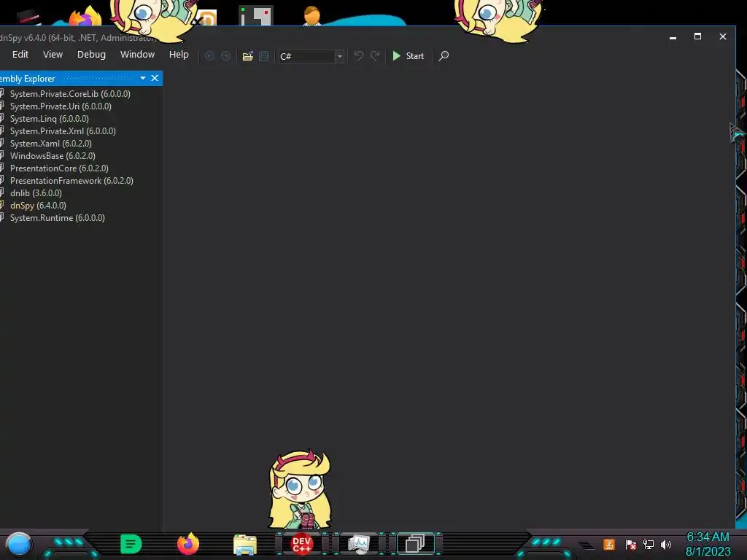Click the volume speaker tray icon
Screen dimensions: 747x560
coord(666,544)
